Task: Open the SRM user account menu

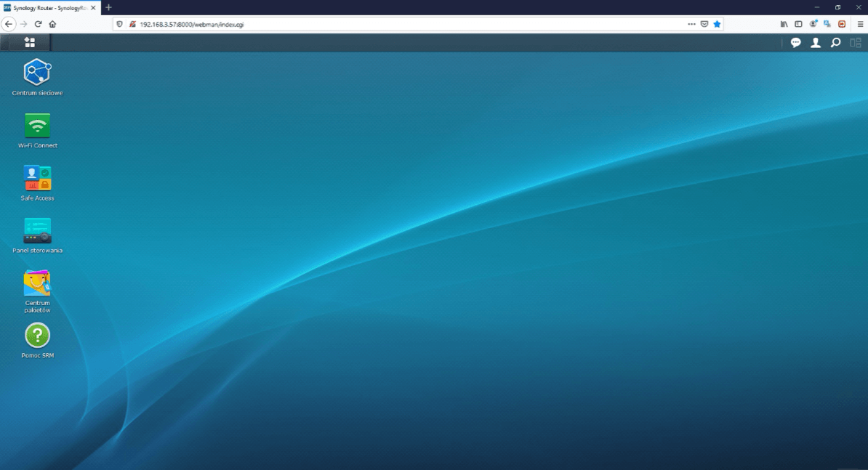Action: 816,43
